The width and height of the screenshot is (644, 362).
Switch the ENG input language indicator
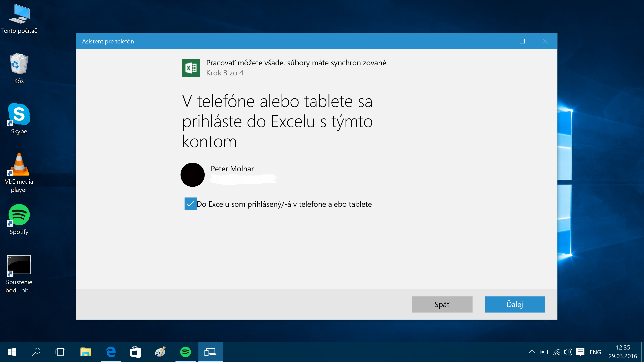(x=595, y=352)
